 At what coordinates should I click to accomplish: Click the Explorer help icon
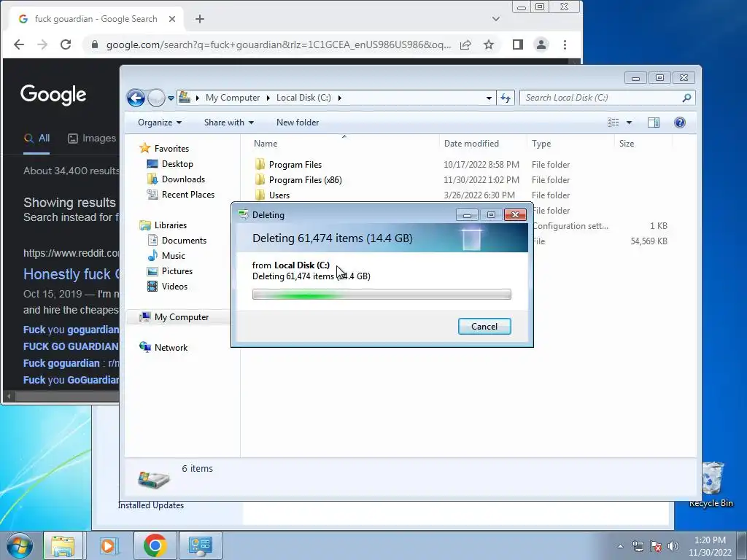[x=680, y=122]
